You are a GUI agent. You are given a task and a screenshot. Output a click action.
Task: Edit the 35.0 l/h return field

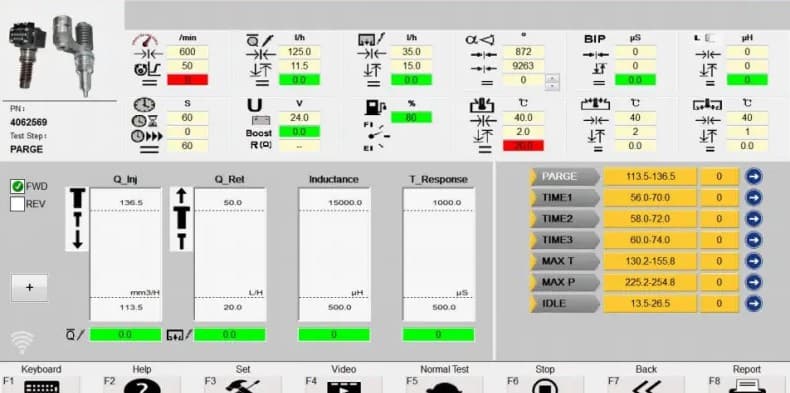[x=411, y=52]
